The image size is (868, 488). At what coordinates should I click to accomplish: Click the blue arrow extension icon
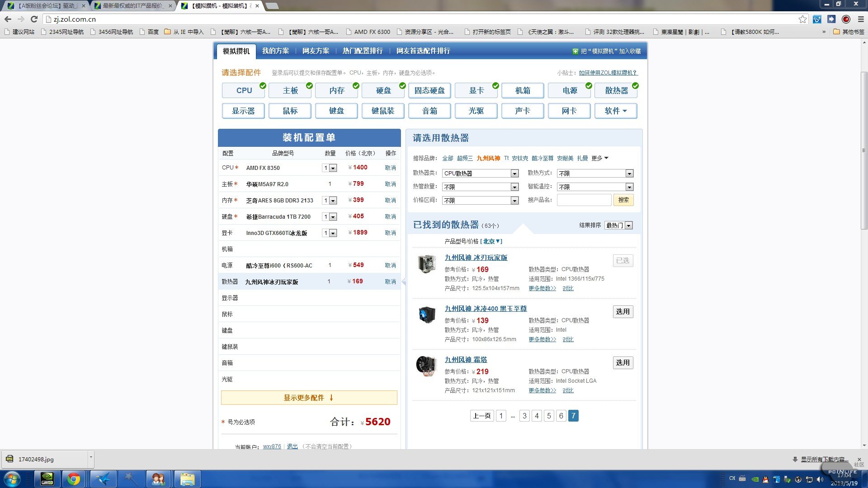[831, 19]
